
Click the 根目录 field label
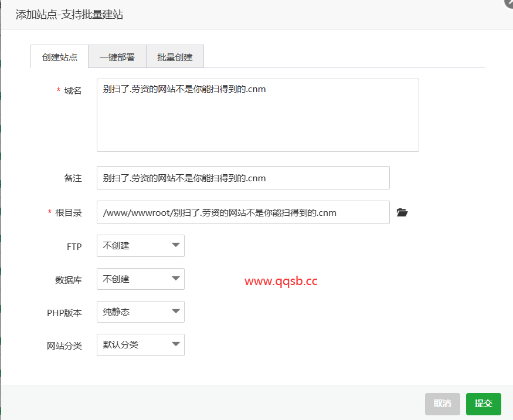point(69,213)
